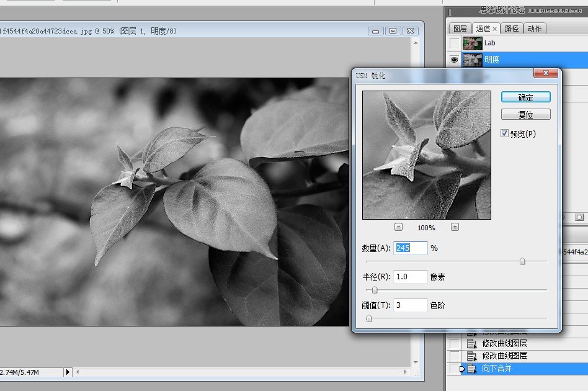
Task: Select the Lab channel thumbnail
Action: pos(473,43)
